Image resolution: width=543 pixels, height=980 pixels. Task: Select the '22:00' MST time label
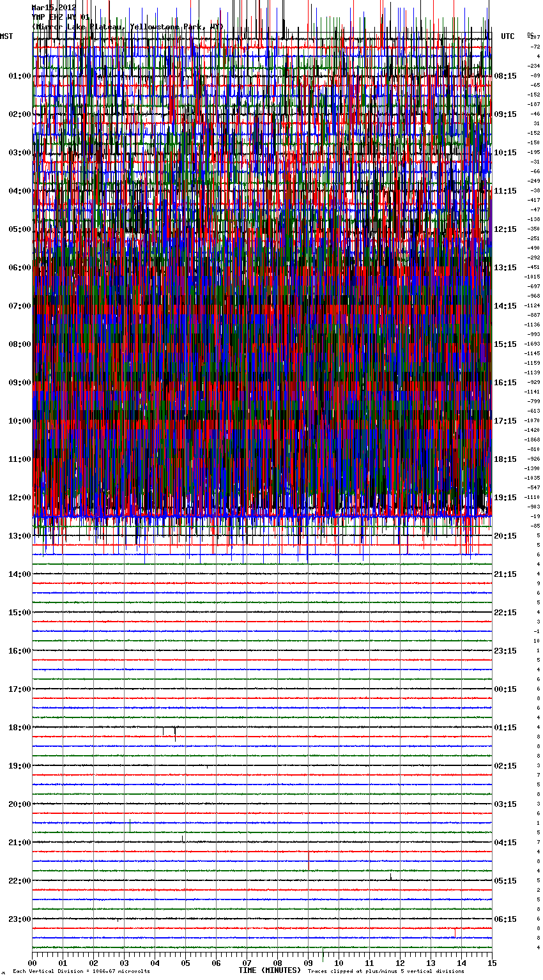[x=19, y=881]
